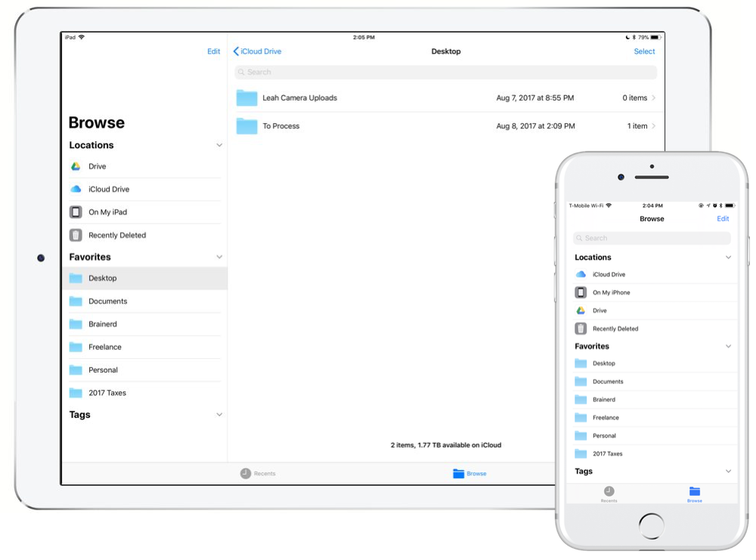Click '2:04 PM' clock on iPhone
Screen dimensions: 756x560
(652, 206)
